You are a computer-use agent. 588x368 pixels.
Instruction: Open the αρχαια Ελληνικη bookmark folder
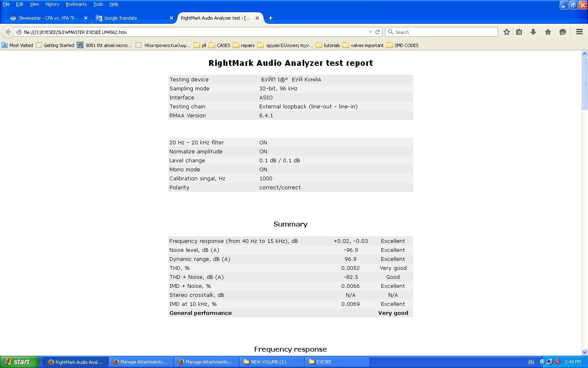(x=285, y=45)
